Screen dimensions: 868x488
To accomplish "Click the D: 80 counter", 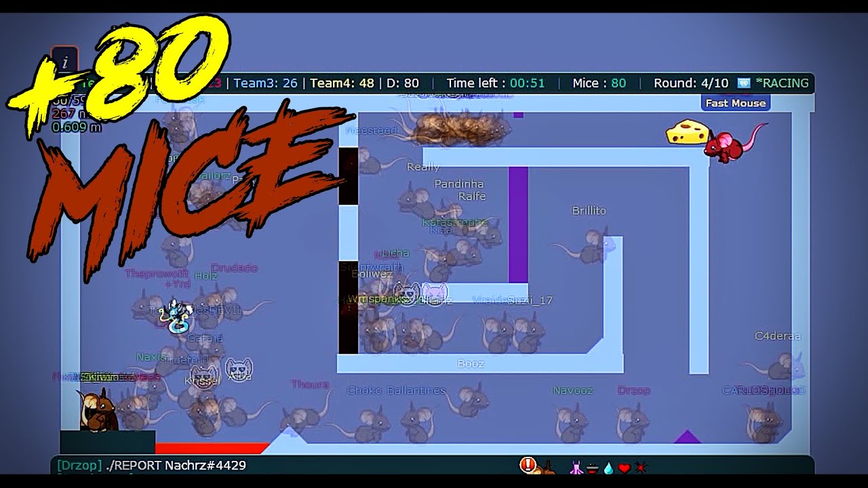I will click(403, 83).
